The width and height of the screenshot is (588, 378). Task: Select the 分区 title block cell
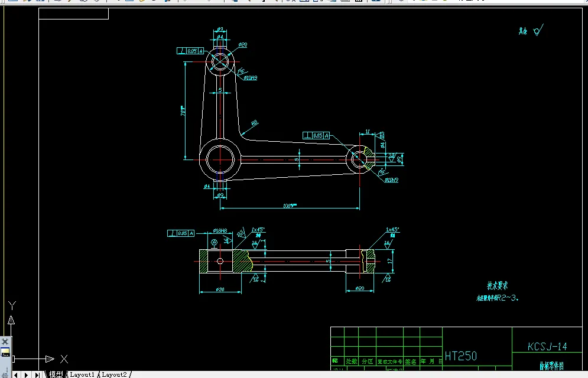point(368,361)
